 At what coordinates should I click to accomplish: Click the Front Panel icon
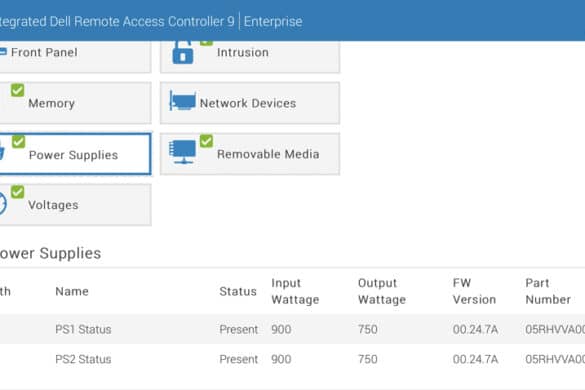click(x=3, y=52)
